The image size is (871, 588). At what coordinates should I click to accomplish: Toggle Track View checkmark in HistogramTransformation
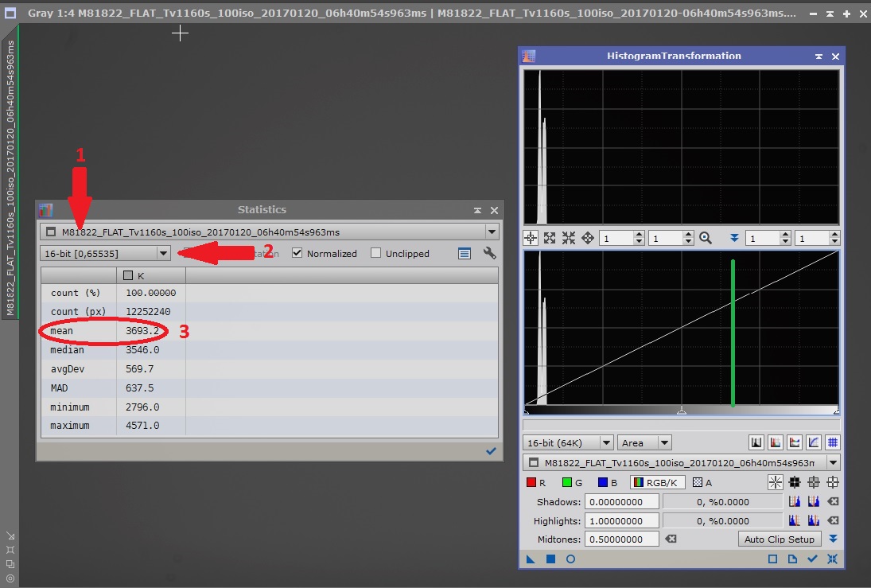(x=812, y=559)
